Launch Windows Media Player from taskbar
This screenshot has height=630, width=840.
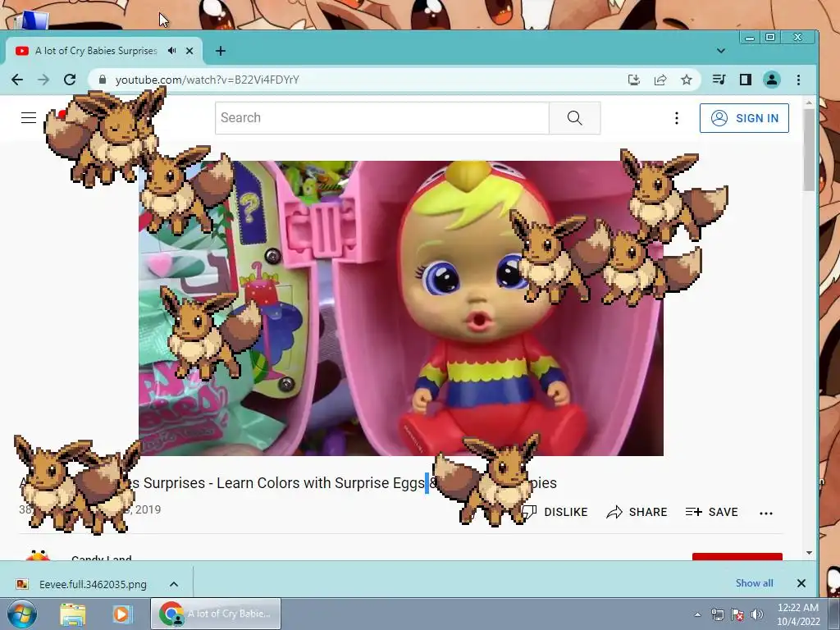pyautogui.click(x=121, y=614)
